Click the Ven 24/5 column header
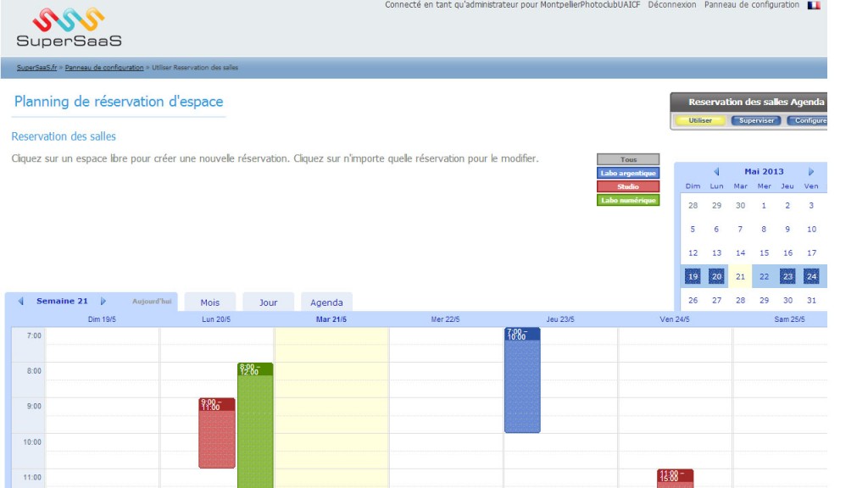 [674, 319]
